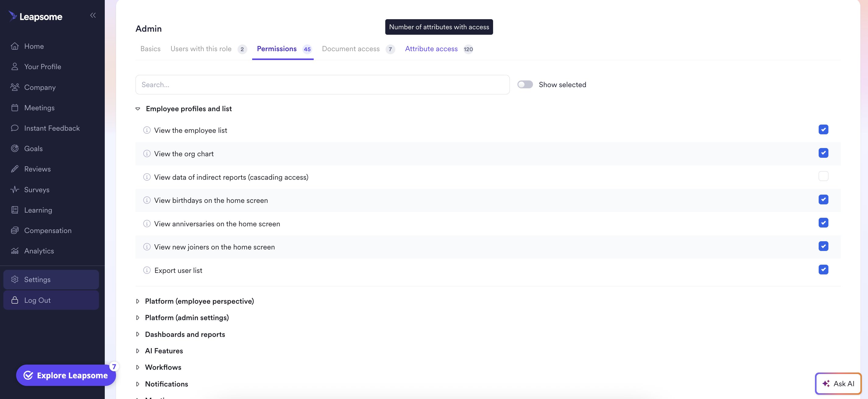The width and height of the screenshot is (868, 399).
Task: Uncheck the View the org chart permission
Action: [823, 153]
